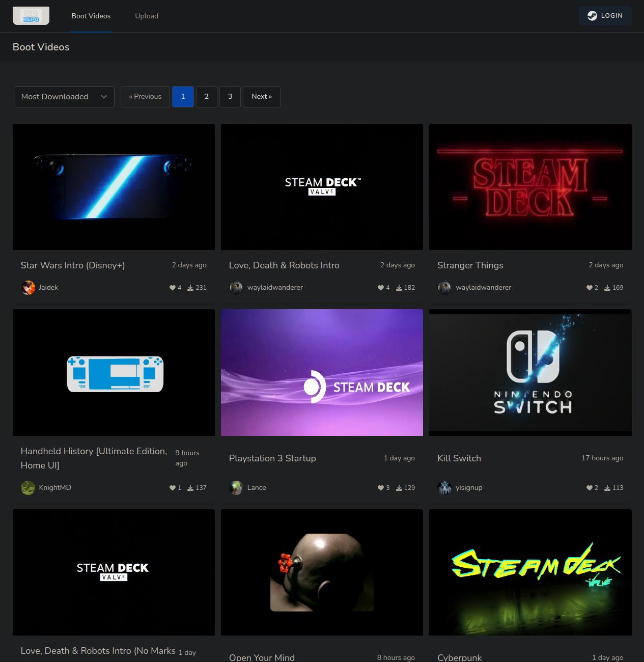This screenshot has width=644, height=662.
Task: Open the Upload tab
Action: (147, 16)
